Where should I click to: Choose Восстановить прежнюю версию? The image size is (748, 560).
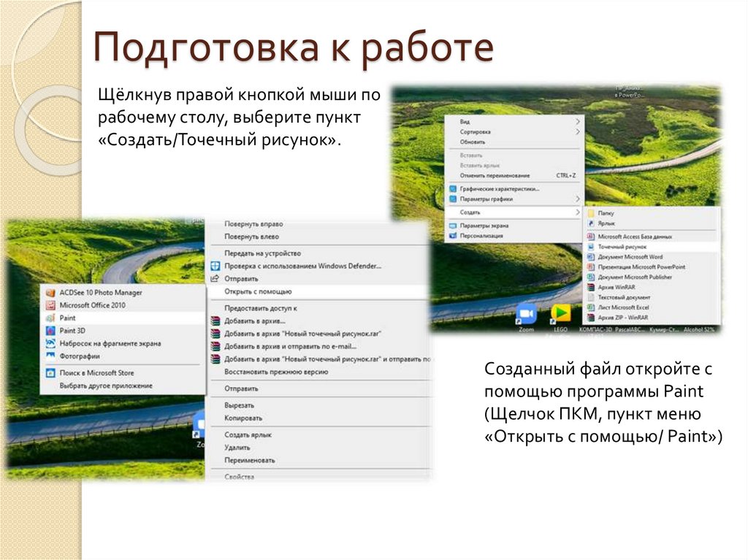point(276,372)
